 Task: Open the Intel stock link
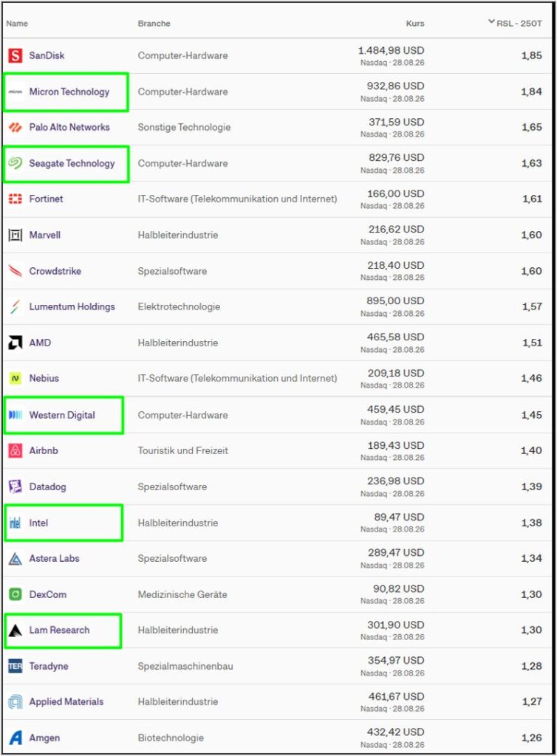38,523
